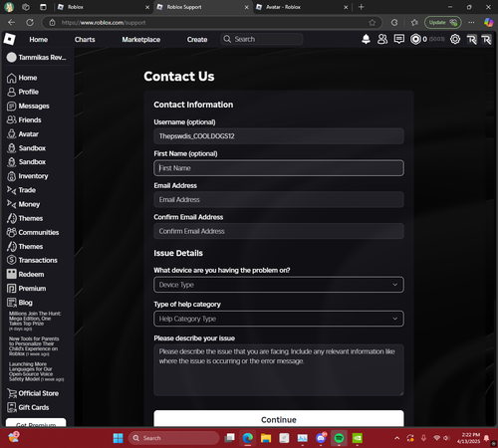Open Discord from the taskbar
498x448 pixels.
[x=321, y=438]
